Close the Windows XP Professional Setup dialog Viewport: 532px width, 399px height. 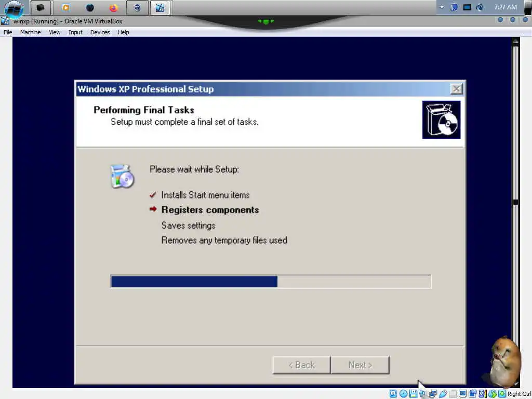coord(456,89)
